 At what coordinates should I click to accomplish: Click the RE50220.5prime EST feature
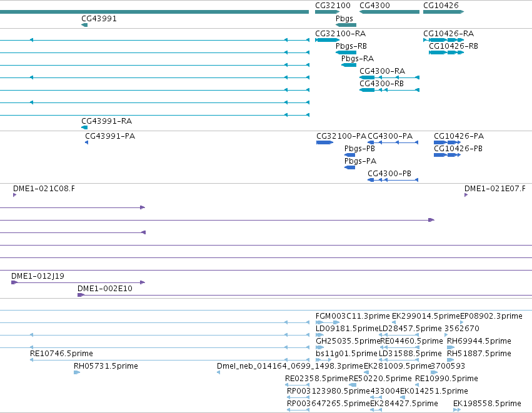[x=353, y=385]
